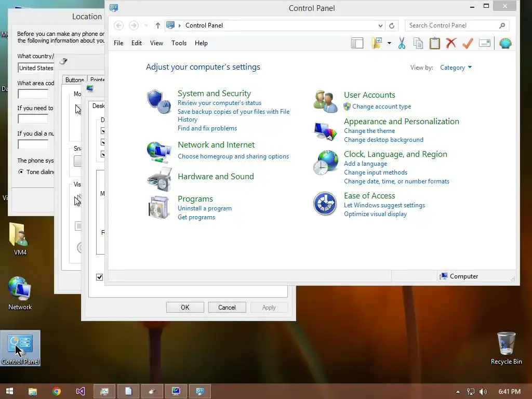
Task: Click Let Windows suggest settings link
Action: coord(384,205)
